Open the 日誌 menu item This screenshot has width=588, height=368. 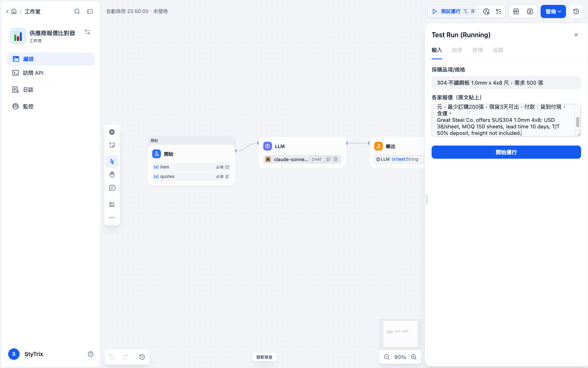click(x=51, y=90)
